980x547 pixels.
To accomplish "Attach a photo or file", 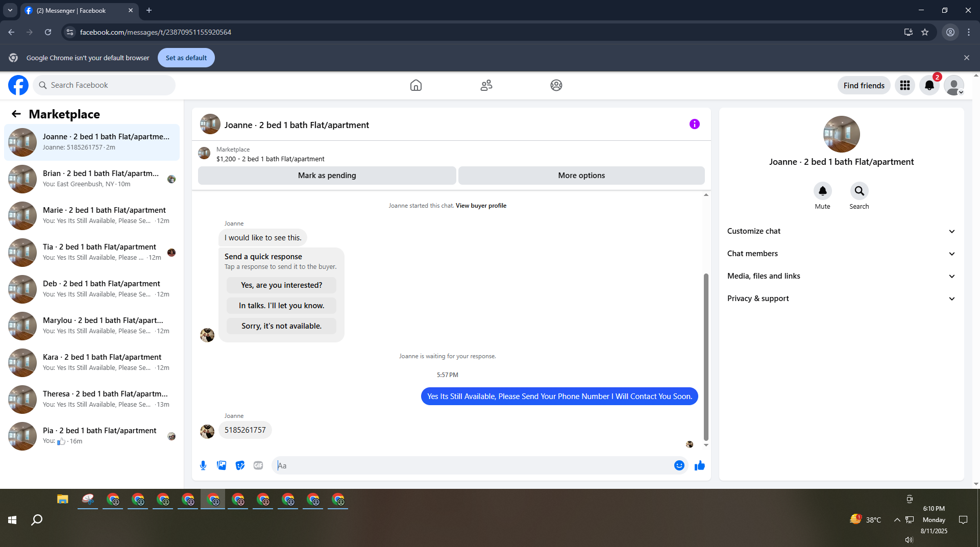I will 222,465.
